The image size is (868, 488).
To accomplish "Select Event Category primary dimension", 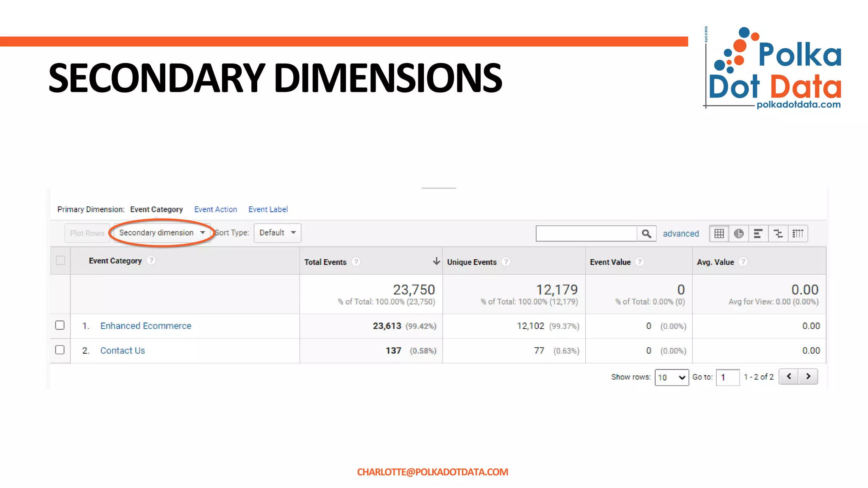I will click(x=156, y=209).
